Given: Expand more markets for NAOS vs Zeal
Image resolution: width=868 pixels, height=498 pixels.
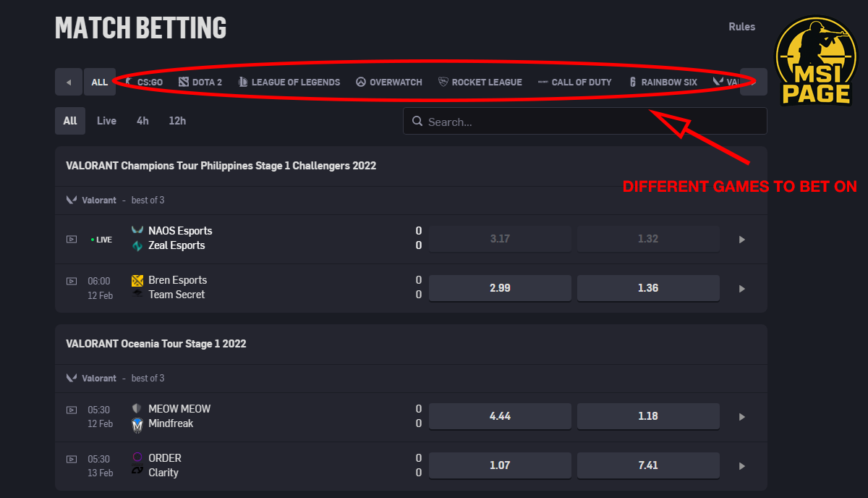Looking at the screenshot, I should pyautogui.click(x=741, y=239).
